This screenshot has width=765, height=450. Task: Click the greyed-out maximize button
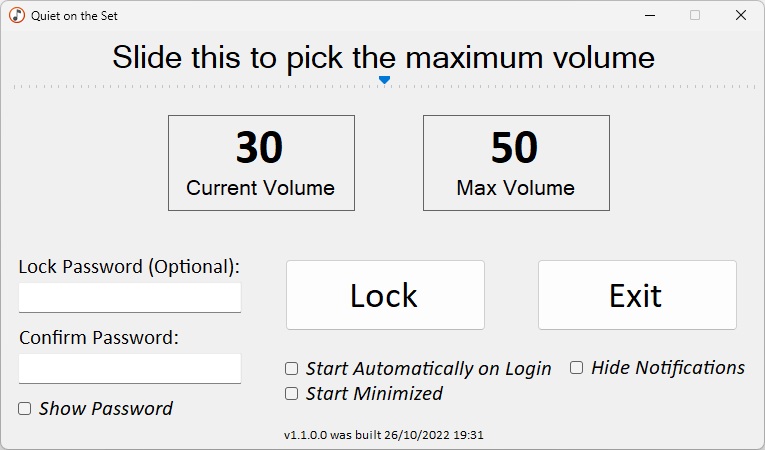[x=695, y=16]
